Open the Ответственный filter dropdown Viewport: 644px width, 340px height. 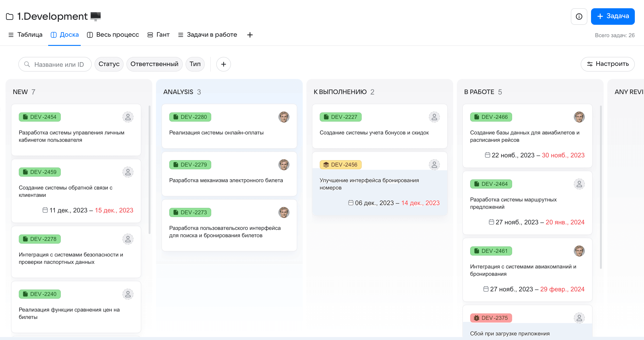coord(154,64)
